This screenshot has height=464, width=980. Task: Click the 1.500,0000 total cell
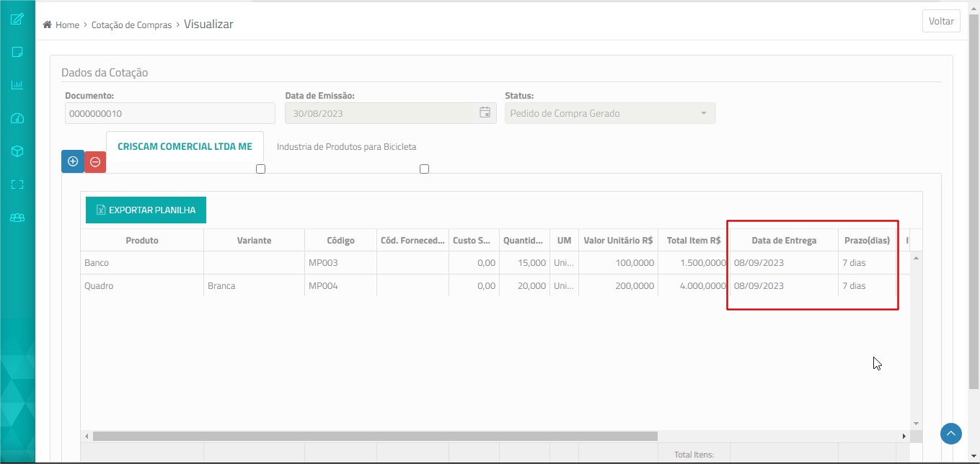click(x=694, y=263)
